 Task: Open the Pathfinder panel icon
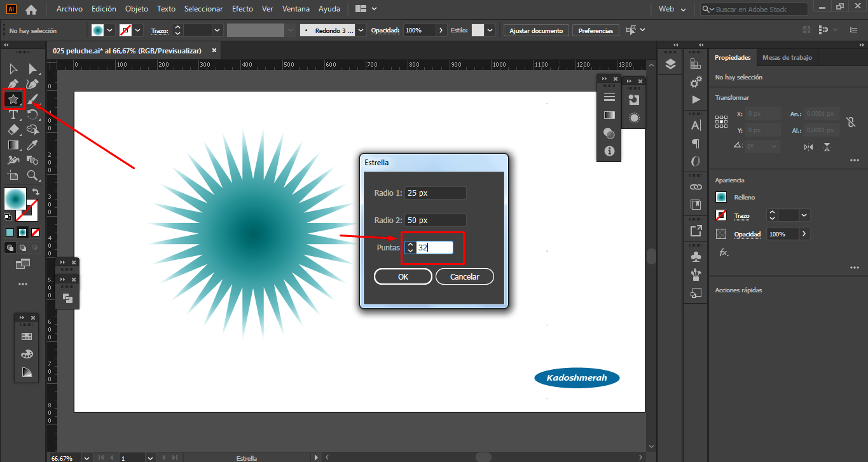67,298
